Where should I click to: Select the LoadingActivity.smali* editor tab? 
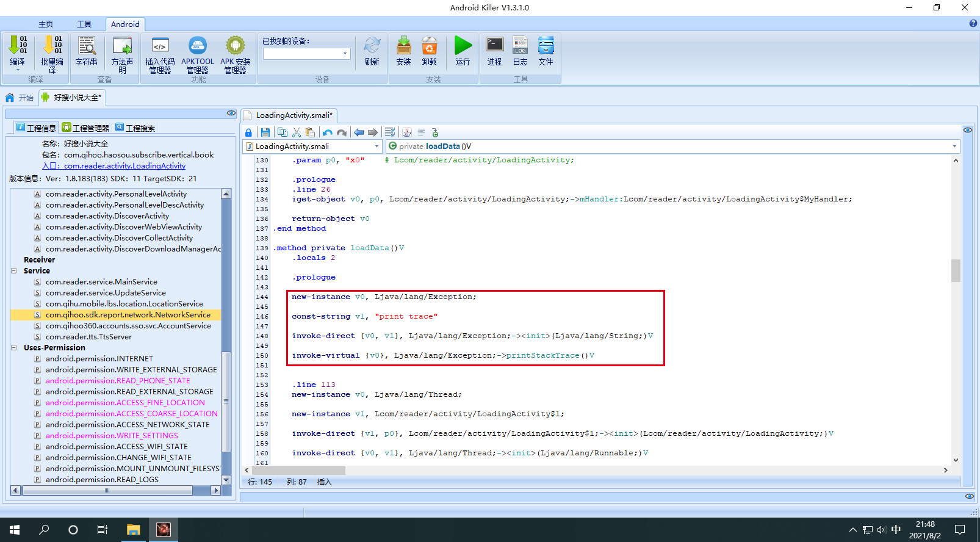coord(289,115)
